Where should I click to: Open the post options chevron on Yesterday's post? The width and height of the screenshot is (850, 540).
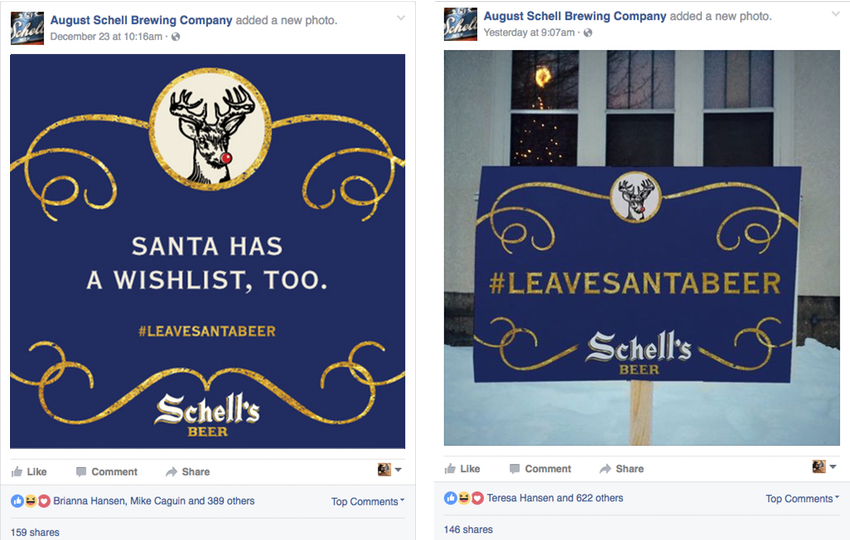[x=836, y=15]
